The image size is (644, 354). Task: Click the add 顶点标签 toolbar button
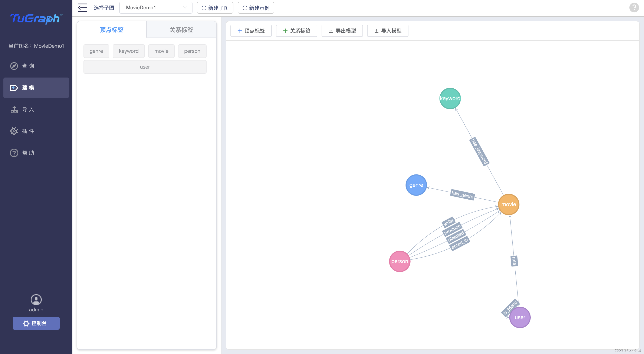point(251,31)
